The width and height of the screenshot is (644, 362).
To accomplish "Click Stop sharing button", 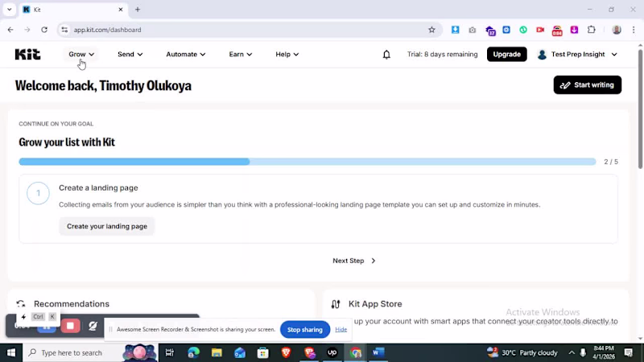I will [305, 330].
